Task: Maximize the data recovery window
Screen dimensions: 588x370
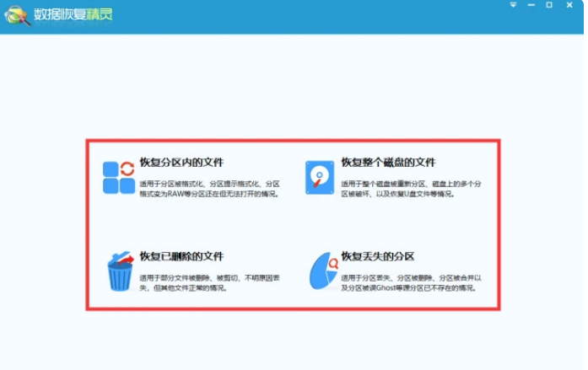Action: tap(550, 5)
